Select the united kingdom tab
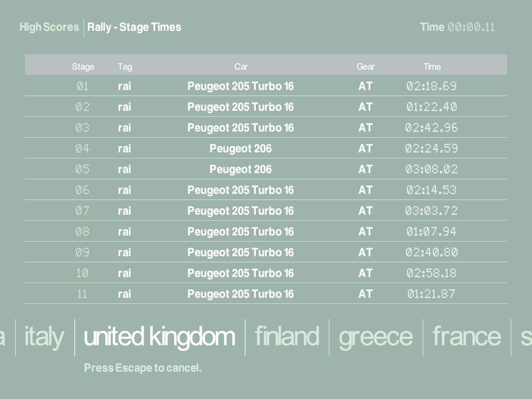 (159, 337)
